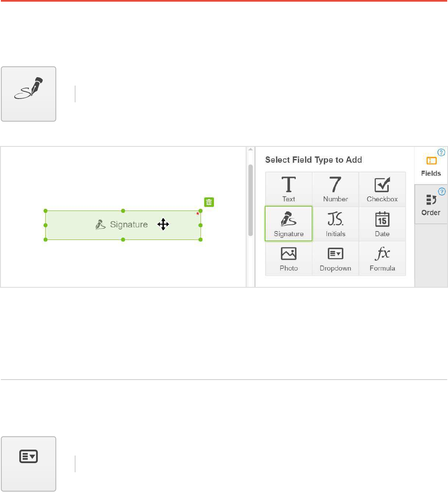Click the large signature pen icon button

pyautogui.click(x=29, y=94)
